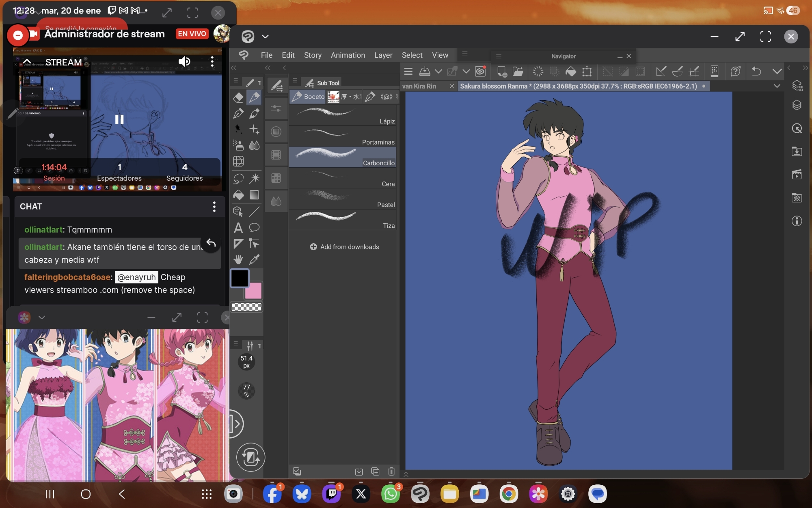
Task: Select the Fill bucket tool
Action: tap(238, 195)
